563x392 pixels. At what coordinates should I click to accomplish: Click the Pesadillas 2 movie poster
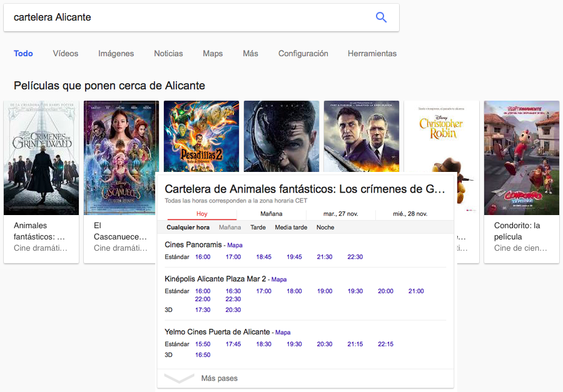[201, 136]
